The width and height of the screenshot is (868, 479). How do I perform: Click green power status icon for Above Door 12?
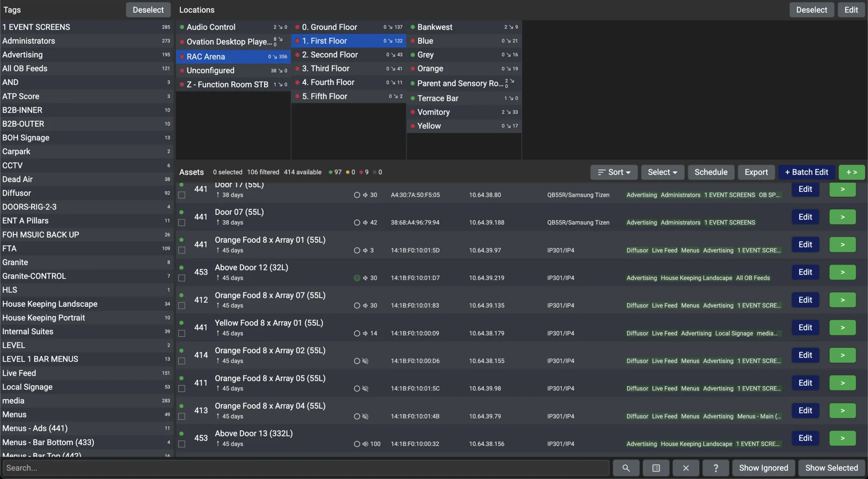coord(357,278)
